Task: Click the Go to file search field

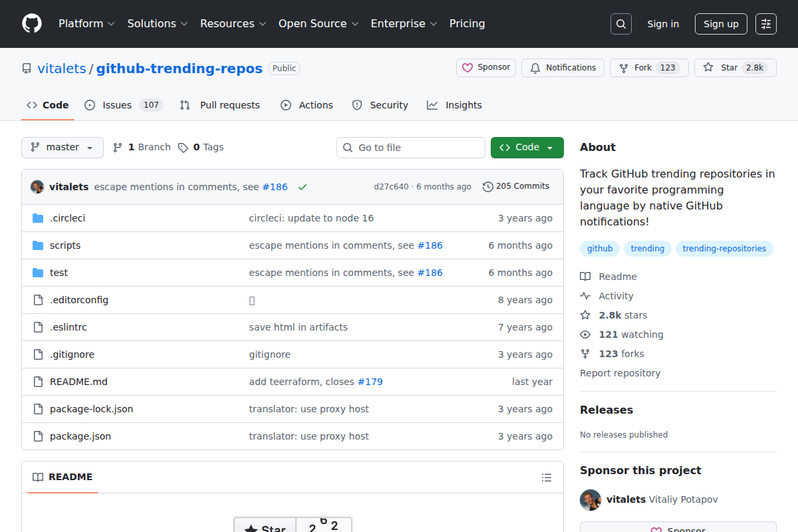Action: pos(410,147)
